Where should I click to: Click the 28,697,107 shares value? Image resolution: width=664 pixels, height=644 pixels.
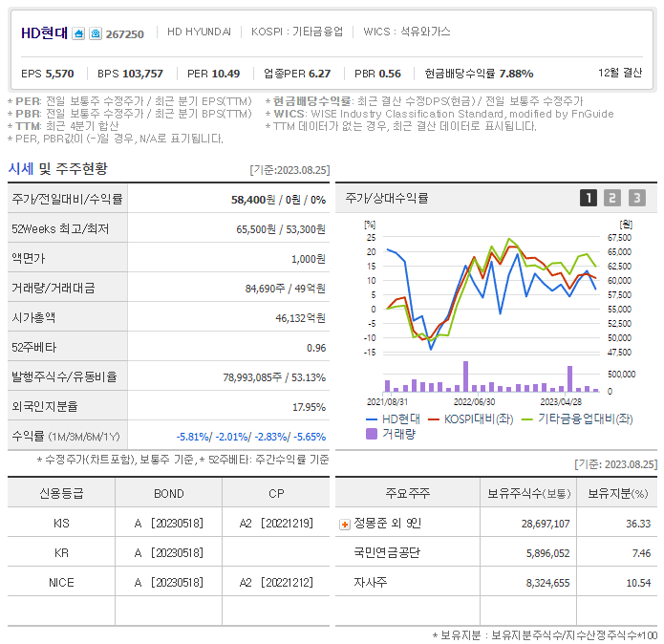(546, 525)
